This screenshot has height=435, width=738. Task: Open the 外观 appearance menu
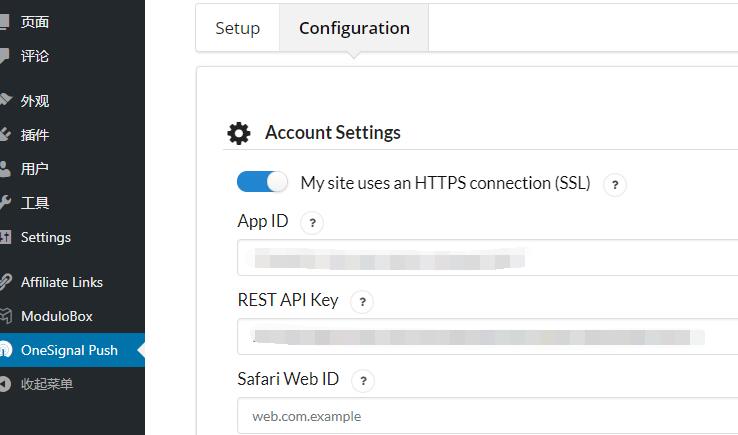tap(35, 101)
